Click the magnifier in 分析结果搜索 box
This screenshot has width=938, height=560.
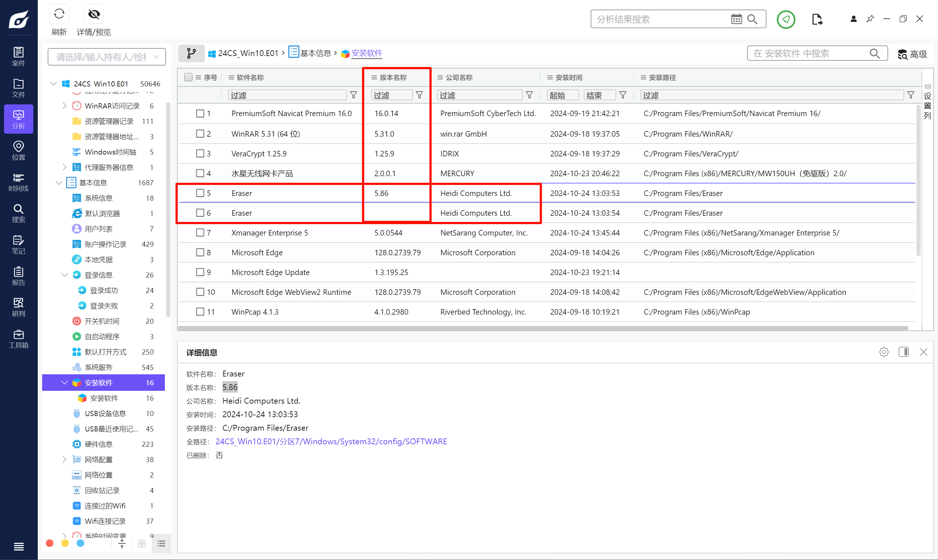(752, 19)
